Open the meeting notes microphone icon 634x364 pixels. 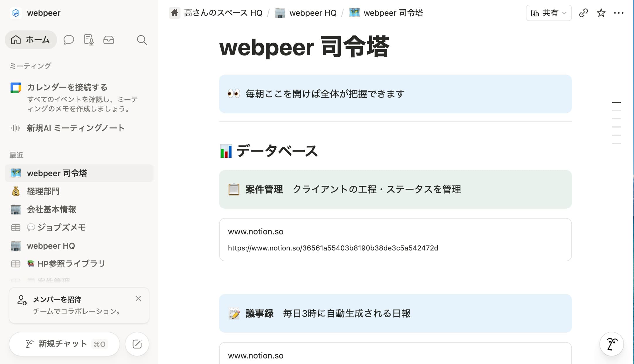pos(89,40)
